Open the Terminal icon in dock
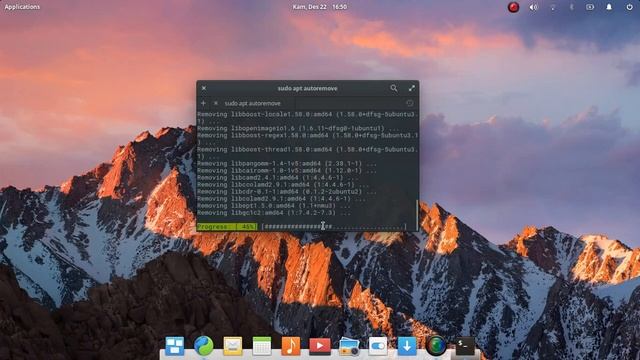The width and height of the screenshot is (640, 360). coord(465,346)
